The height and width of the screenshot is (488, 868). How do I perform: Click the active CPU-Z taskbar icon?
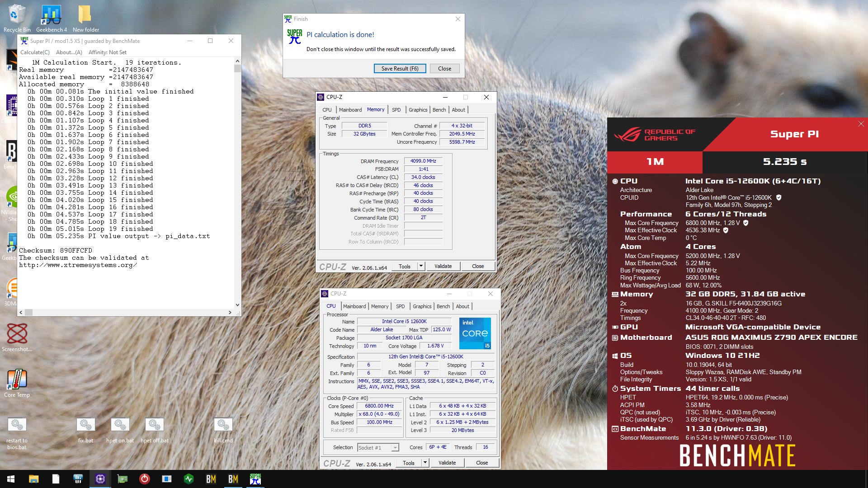100,479
